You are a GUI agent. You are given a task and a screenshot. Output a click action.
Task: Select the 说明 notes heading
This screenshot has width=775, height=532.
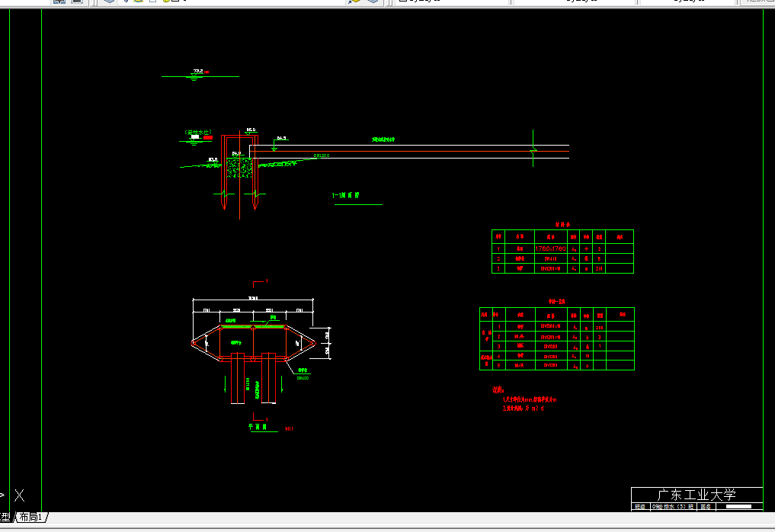[x=498, y=389]
